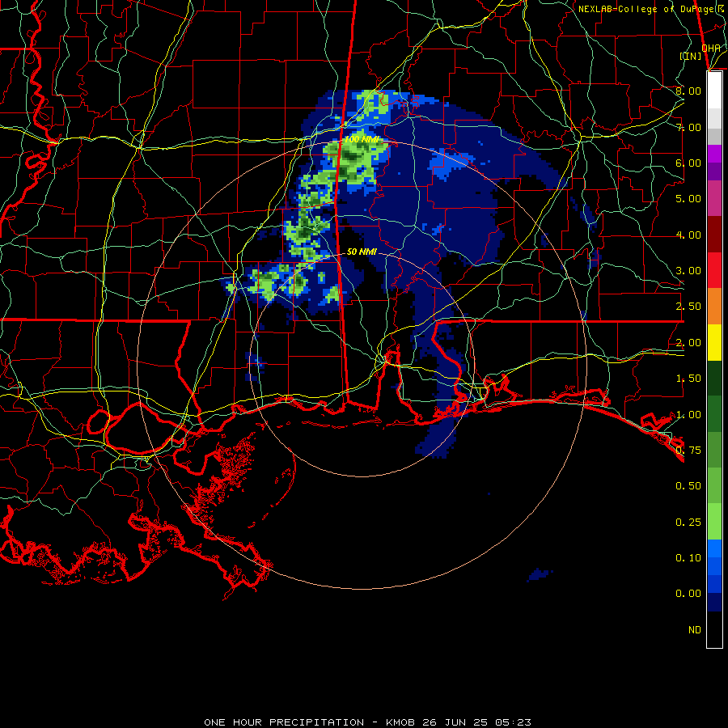Pick the orange swatch in the legend
The height and width of the screenshot is (728, 728).
click(714, 307)
